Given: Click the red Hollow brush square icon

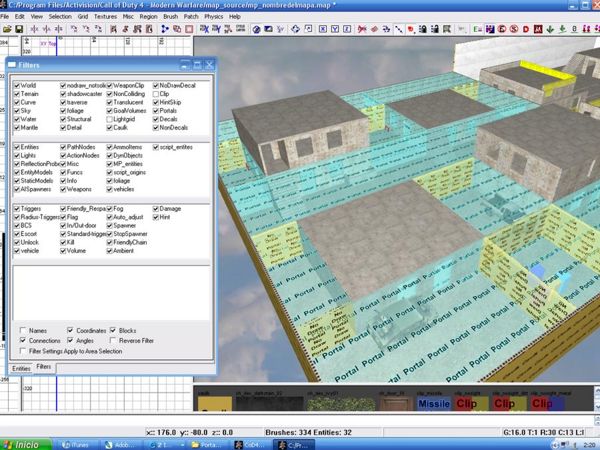Looking at the screenshot, I should tap(189, 29).
